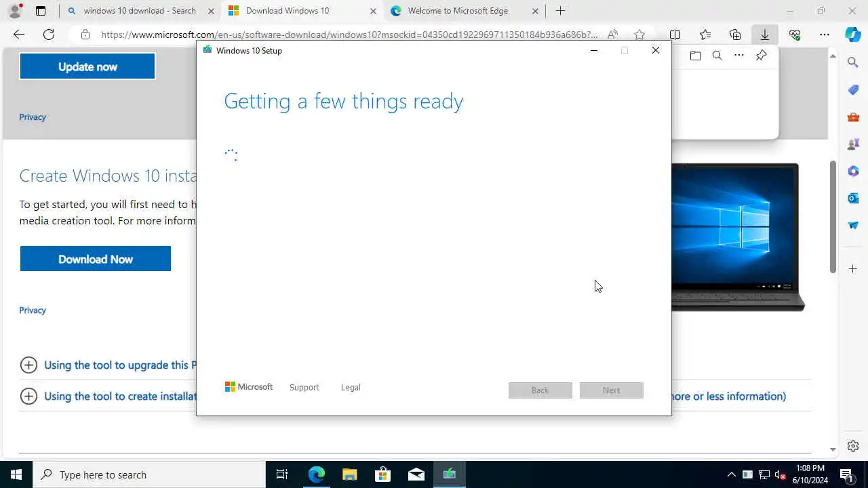Open the Edge profile icon
The image size is (868, 488).
[15, 11]
